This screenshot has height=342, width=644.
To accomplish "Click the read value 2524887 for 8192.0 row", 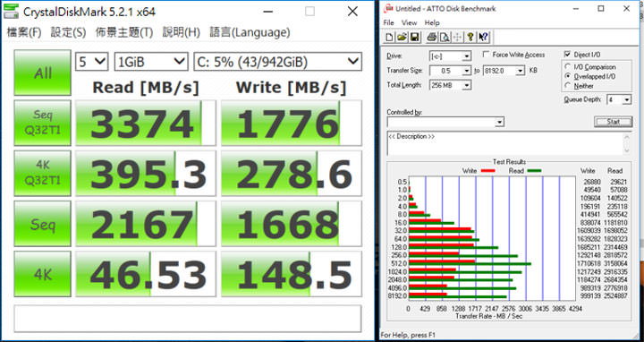I will [x=615, y=296].
